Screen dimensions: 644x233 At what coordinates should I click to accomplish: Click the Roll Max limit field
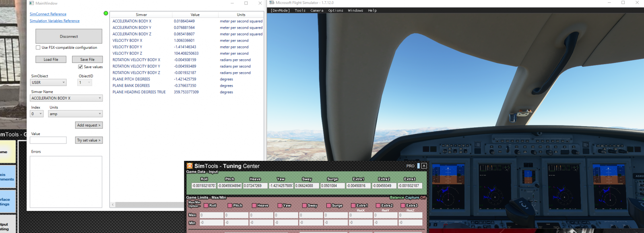(211, 215)
